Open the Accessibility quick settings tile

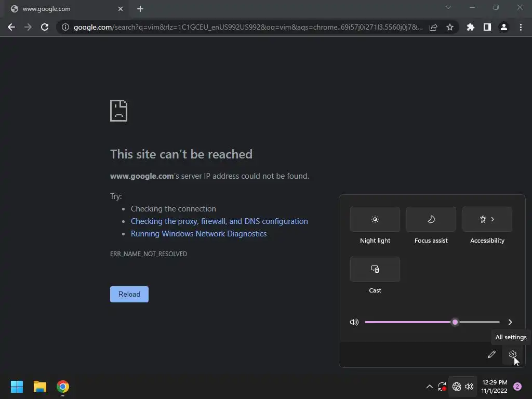(x=487, y=219)
